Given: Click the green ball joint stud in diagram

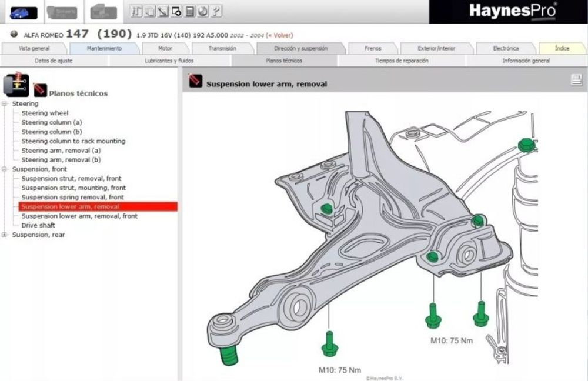Looking at the screenshot, I should pos(229,355).
